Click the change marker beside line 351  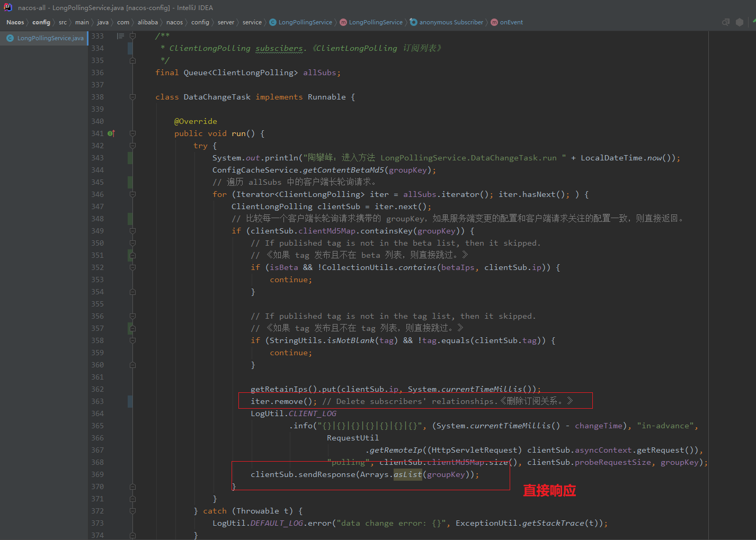(130, 255)
